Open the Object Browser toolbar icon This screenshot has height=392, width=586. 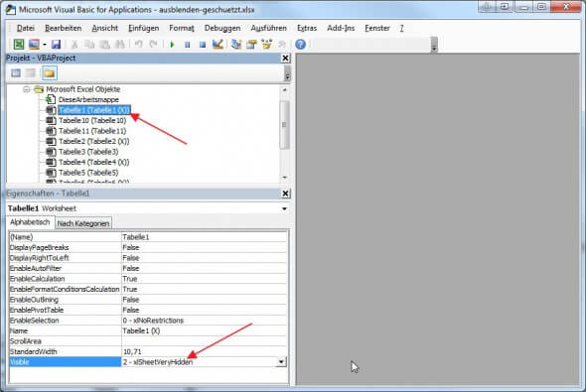coord(266,45)
